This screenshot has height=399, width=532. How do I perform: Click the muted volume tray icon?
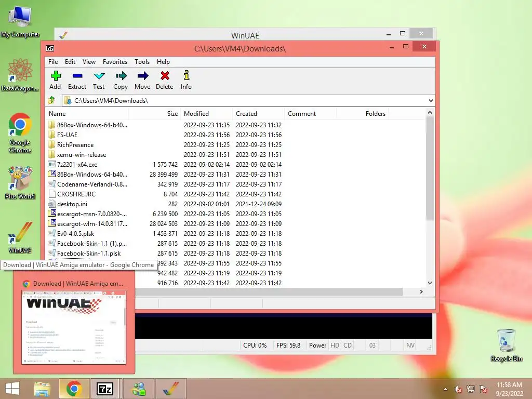pyautogui.click(x=458, y=389)
